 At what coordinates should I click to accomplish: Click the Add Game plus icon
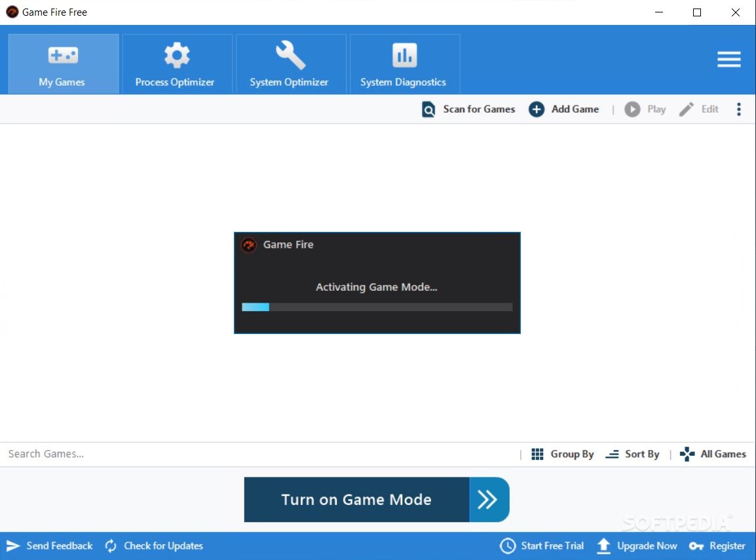tap(536, 109)
